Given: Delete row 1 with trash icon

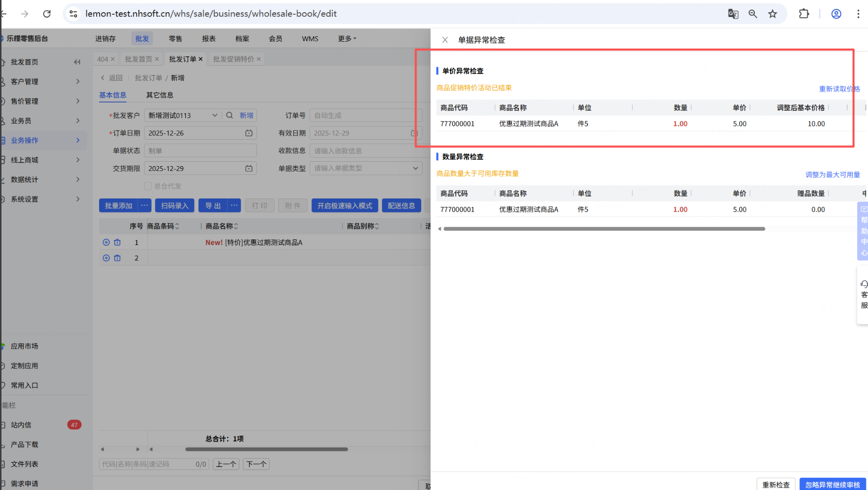Looking at the screenshot, I should pyautogui.click(x=117, y=242).
